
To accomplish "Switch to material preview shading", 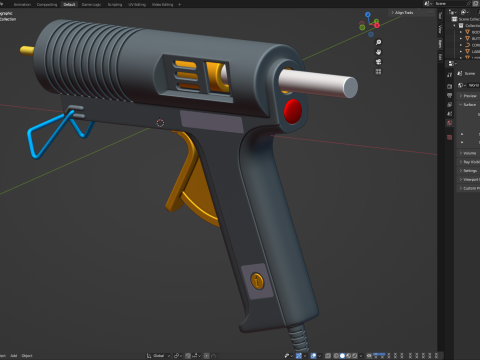I will coord(348,356).
